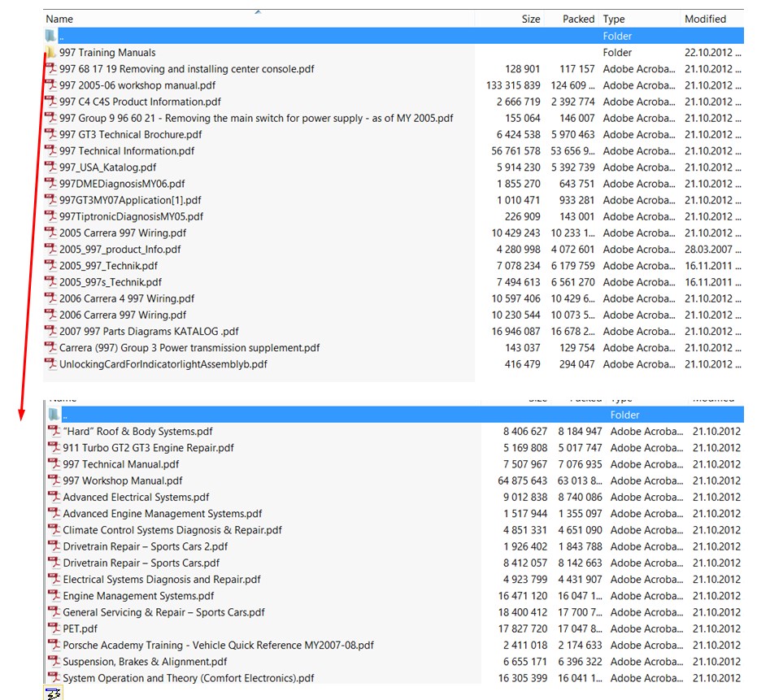This screenshot has width=757, height=700.
Task: Select the file 2005_997_Technik.pdf
Action: 109,266
